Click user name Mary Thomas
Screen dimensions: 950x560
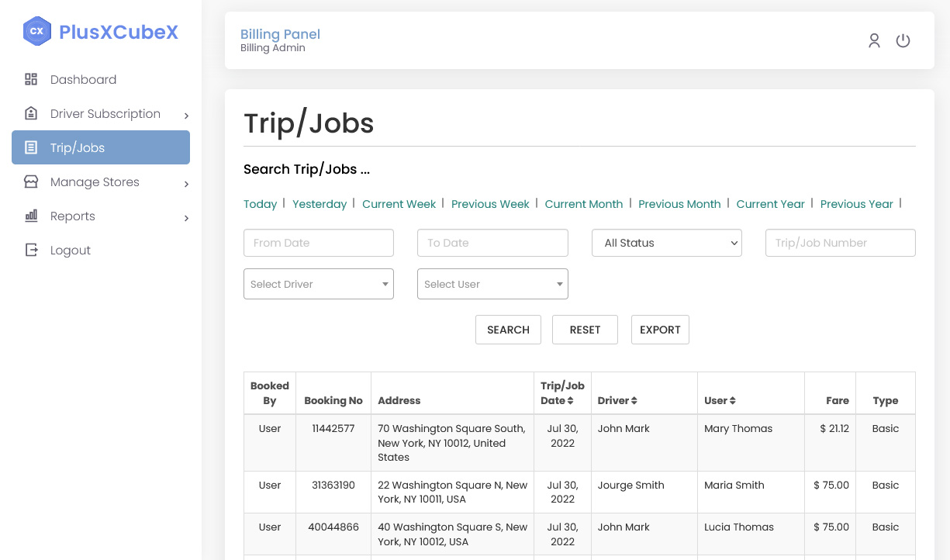click(x=738, y=428)
